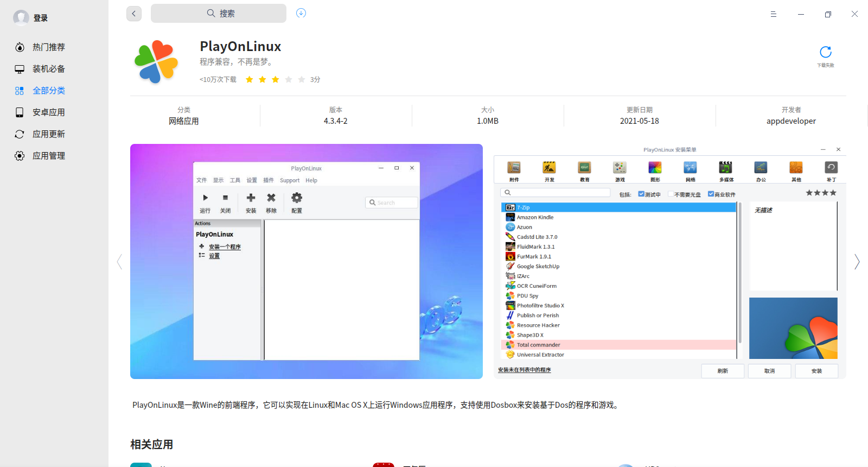
Task: Open the download manager icon
Action: [301, 13]
